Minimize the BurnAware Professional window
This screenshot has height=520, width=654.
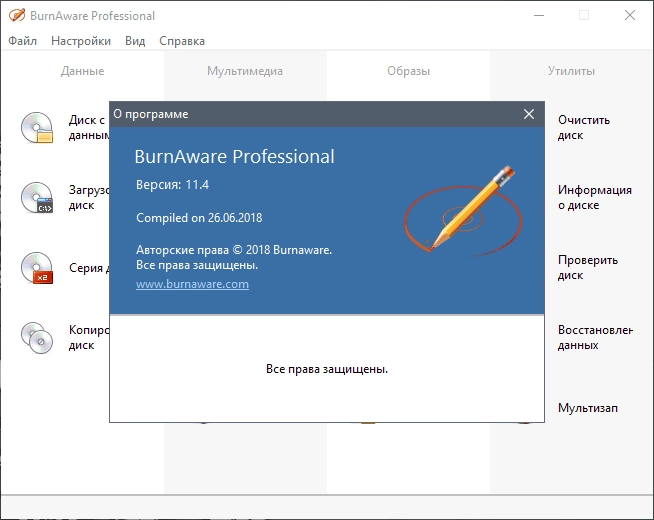[x=539, y=15]
